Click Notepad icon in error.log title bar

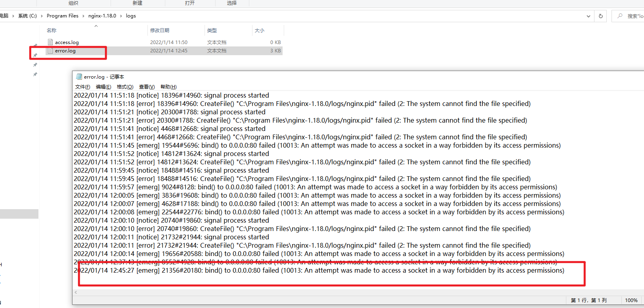79,77
